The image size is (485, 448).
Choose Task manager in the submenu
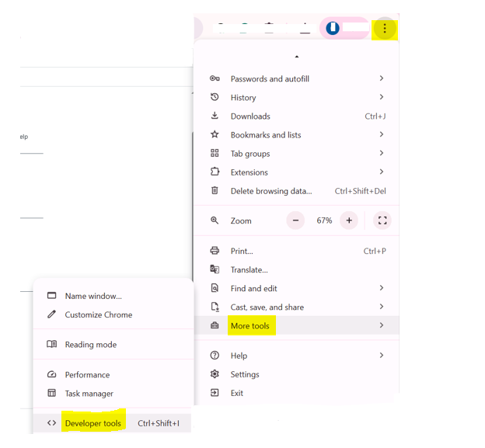click(x=89, y=394)
